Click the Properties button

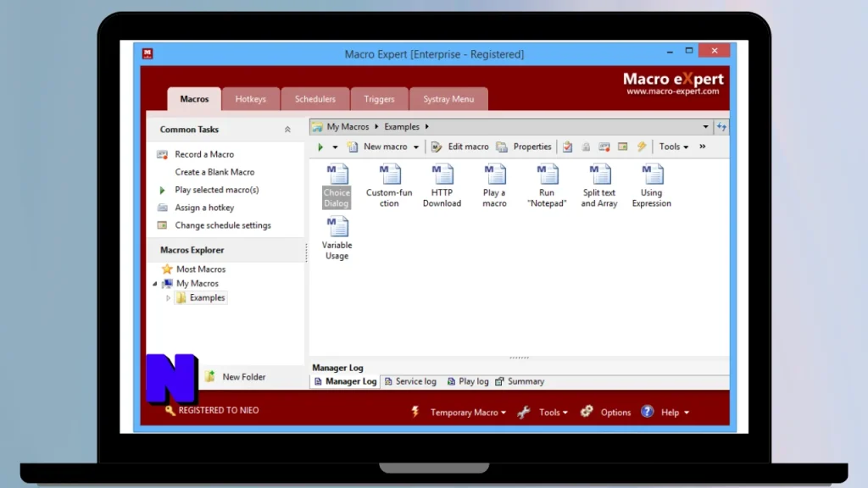tap(524, 147)
